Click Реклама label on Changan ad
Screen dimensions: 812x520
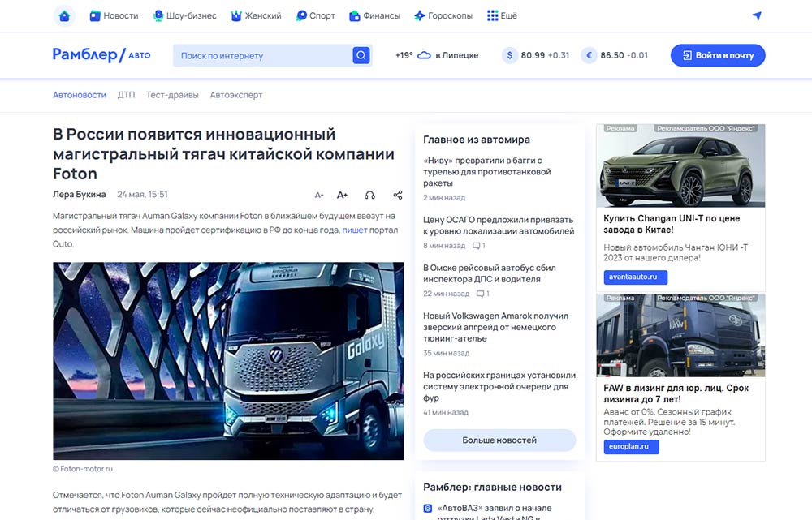[620, 128]
